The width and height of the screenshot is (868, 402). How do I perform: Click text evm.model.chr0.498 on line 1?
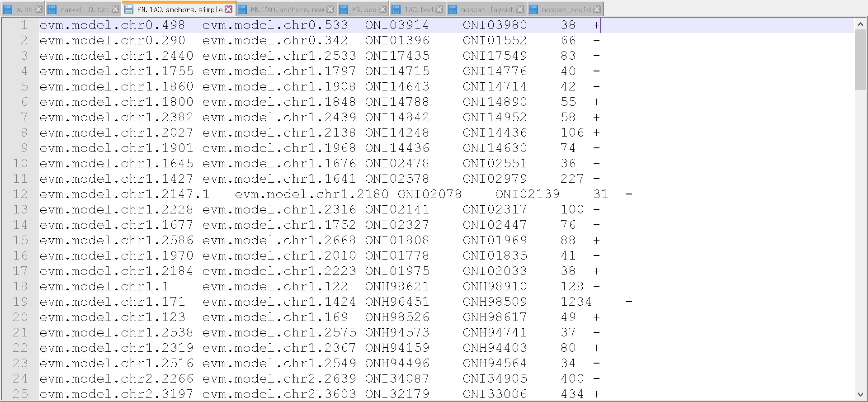[x=113, y=25]
